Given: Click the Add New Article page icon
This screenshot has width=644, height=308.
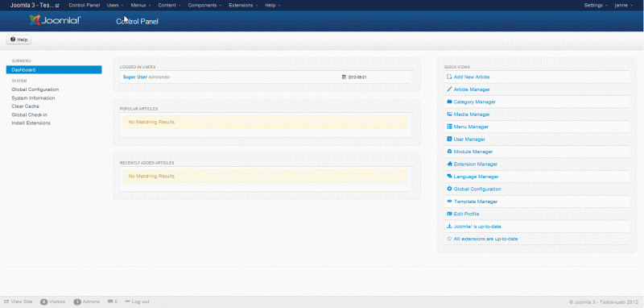Looking at the screenshot, I should click(449, 77).
